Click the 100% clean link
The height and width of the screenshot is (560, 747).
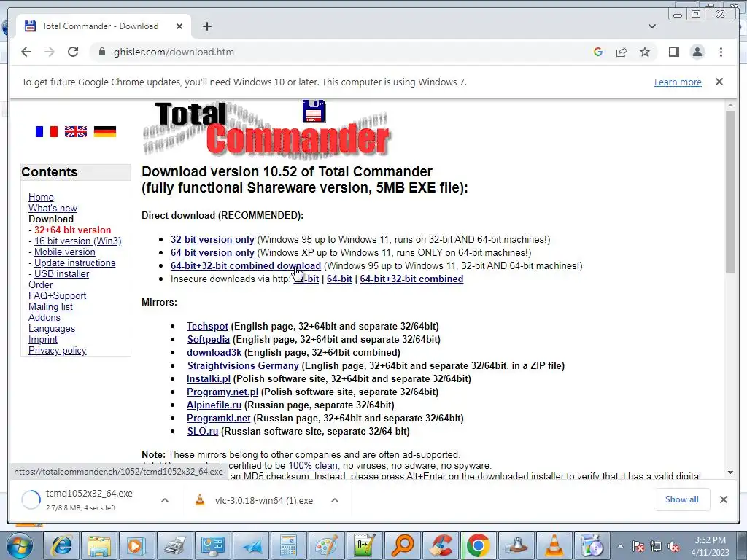pyautogui.click(x=312, y=466)
